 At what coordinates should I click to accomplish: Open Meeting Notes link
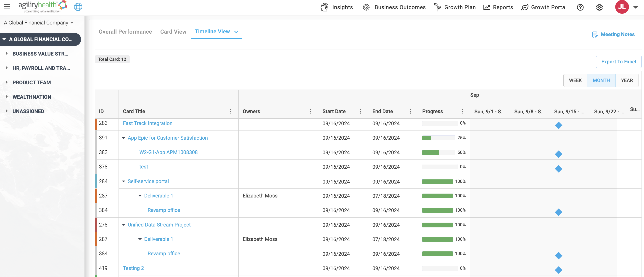[618, 35]
